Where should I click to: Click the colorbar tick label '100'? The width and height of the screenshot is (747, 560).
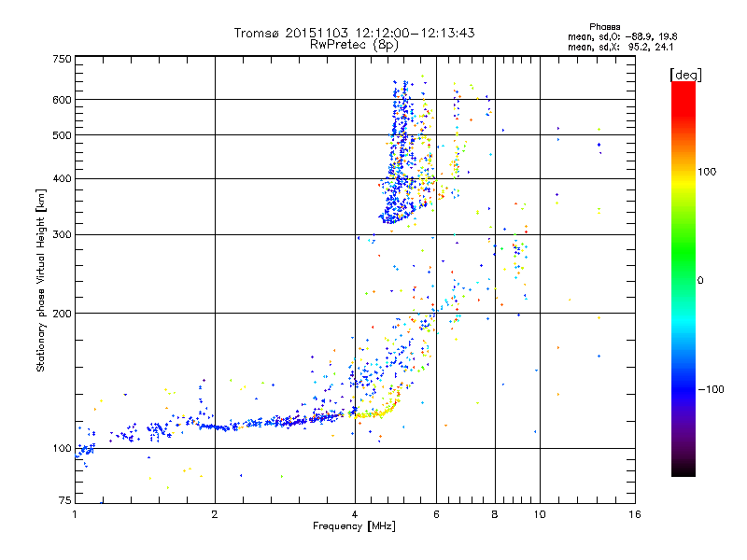[707, 172]
